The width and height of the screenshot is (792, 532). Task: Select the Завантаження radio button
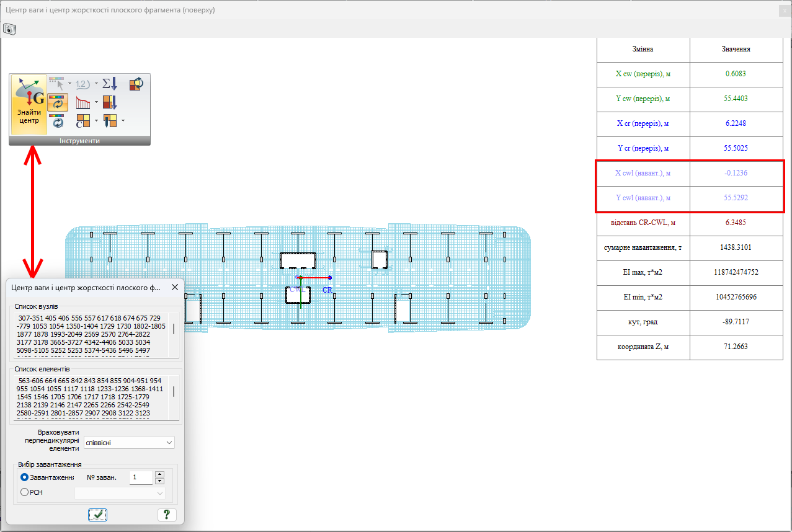tap(25, 477)
